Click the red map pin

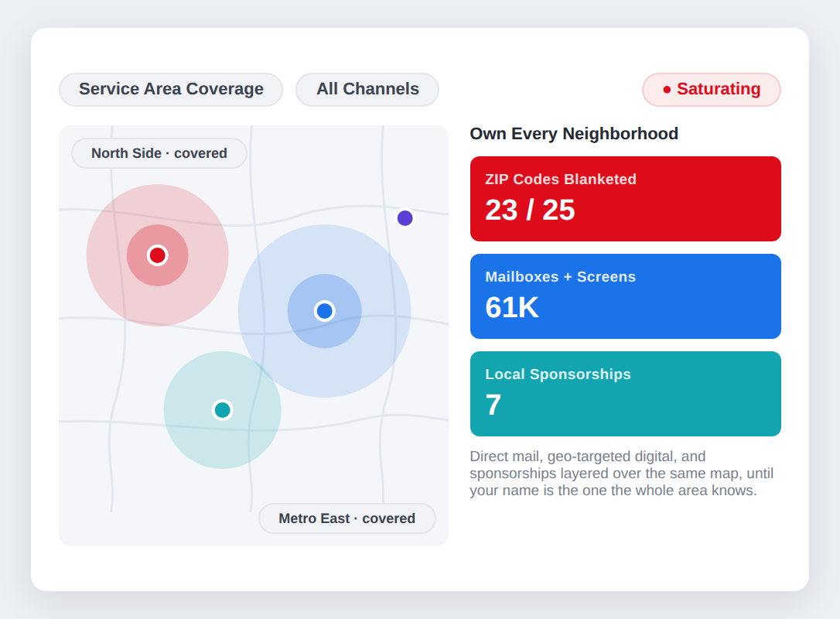[x=158, y=255]
